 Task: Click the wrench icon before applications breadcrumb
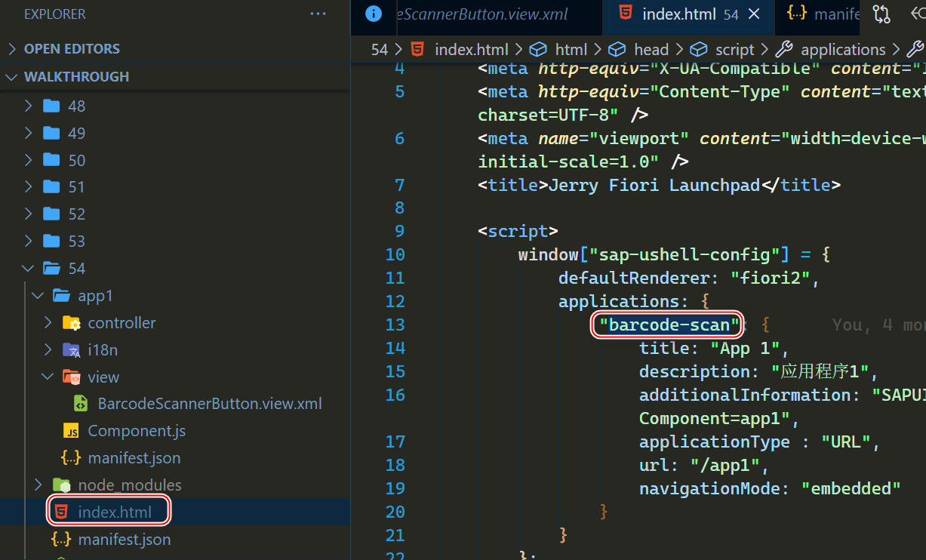(784, 50)
